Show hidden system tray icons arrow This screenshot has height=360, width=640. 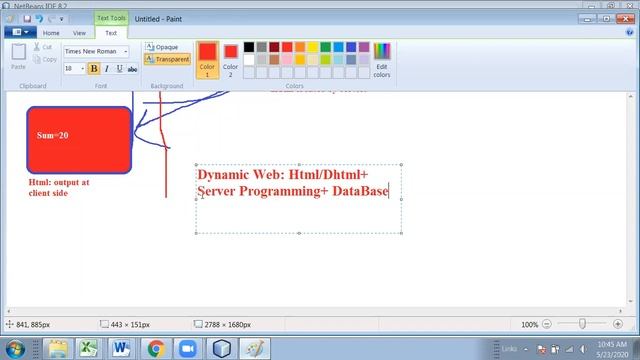526,349
